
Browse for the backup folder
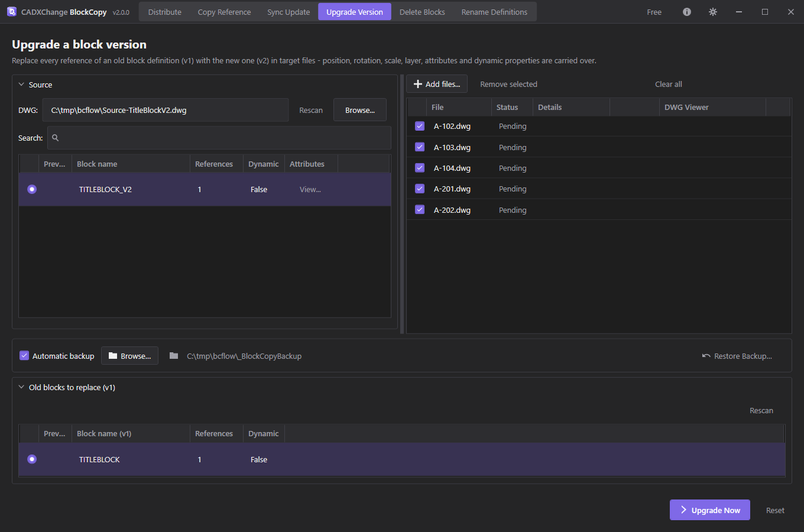(130, 356)
